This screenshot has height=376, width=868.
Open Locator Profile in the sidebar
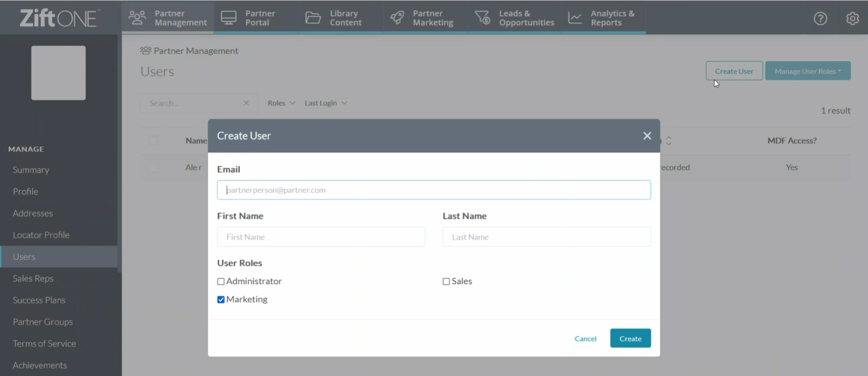click(x=41, y=235)
